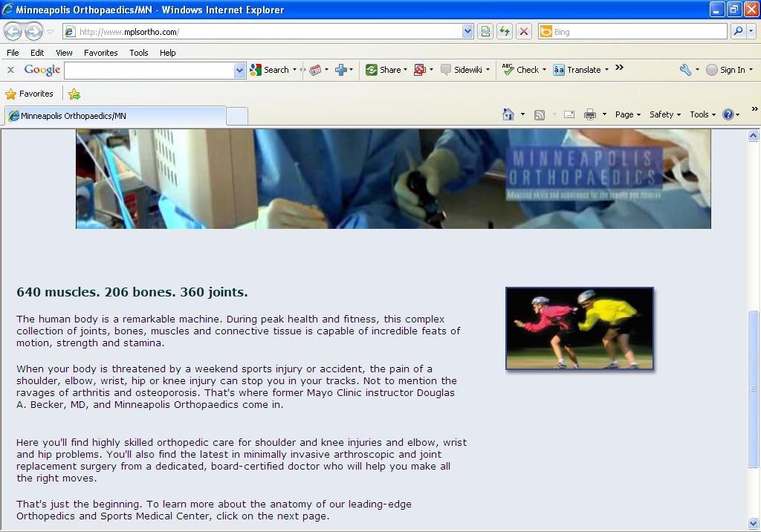
Task: Click the Google logo on the toolbar
Action: 42,70
